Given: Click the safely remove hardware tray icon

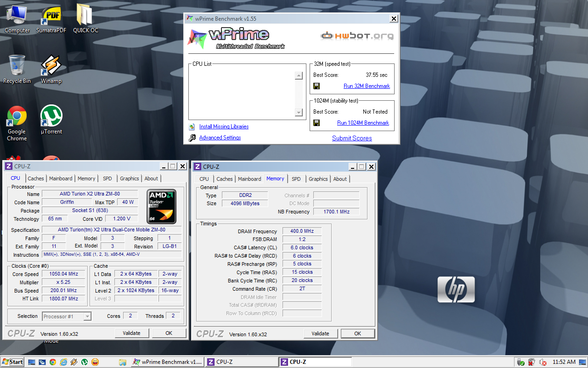Looking at the screenshot, I should point(520,362).
